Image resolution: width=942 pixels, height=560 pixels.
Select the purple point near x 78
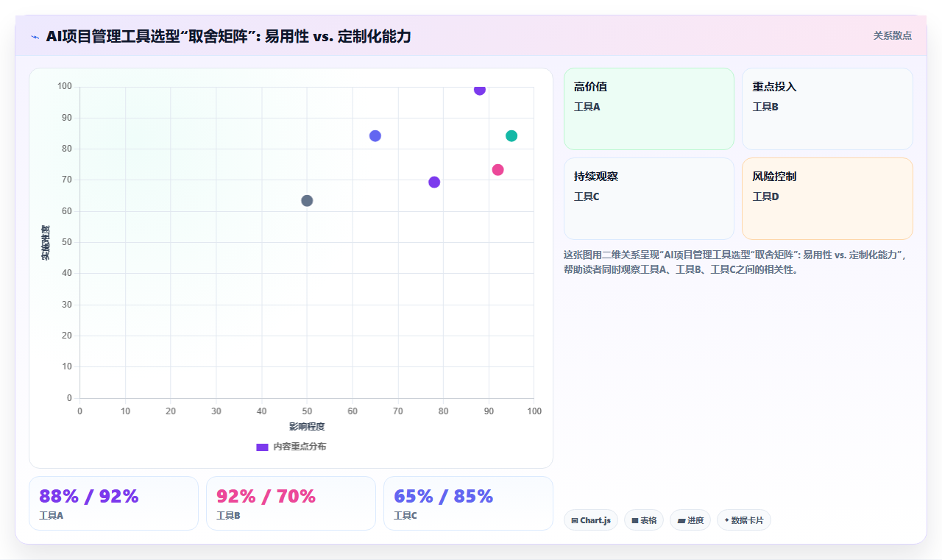point(434,182)
